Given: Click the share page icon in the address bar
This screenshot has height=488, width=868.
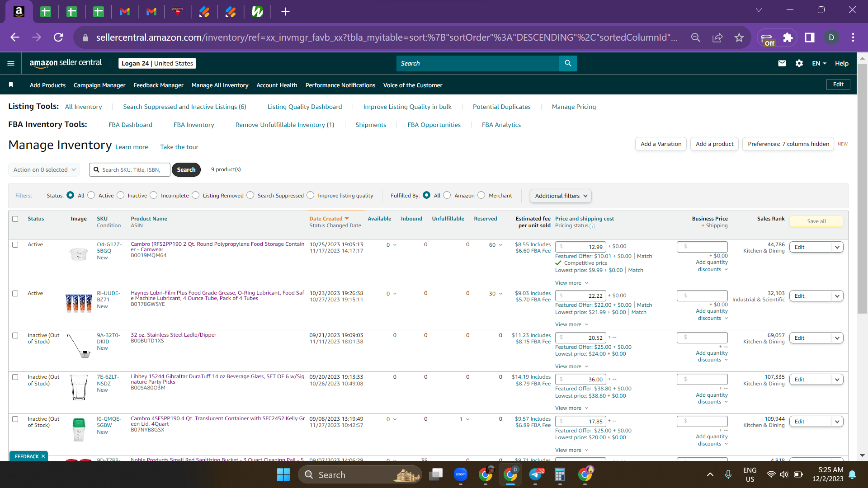Looking at the screenshot, I should 717,38.
